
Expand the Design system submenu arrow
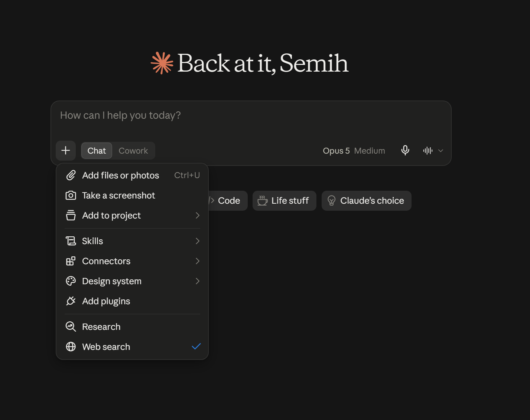pyautogui.click(x=198, y=281)
